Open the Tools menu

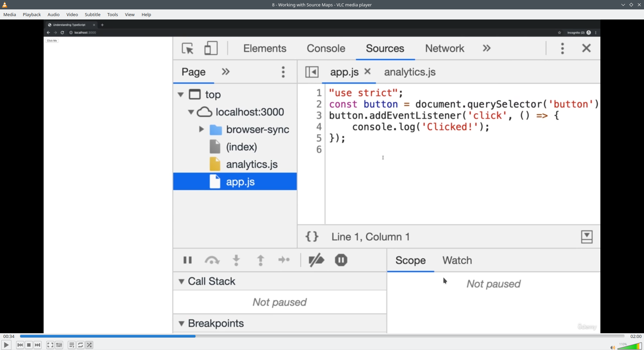(x=113, y=14)
